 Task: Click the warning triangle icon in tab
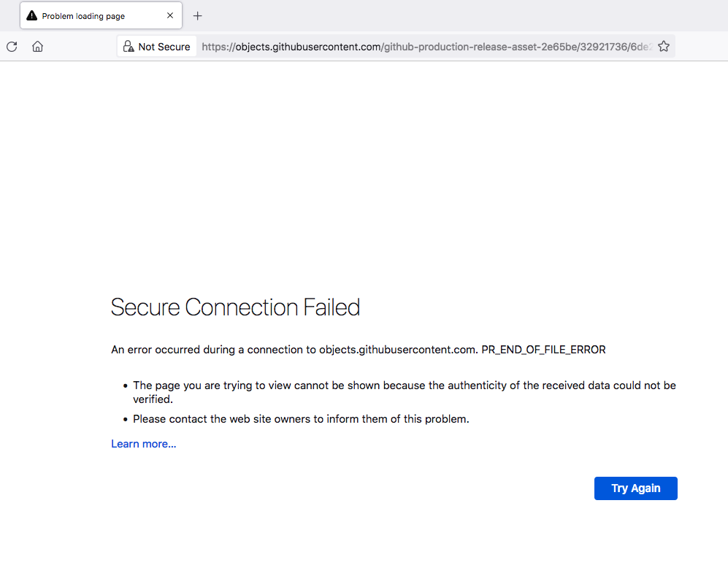[31, 15]
